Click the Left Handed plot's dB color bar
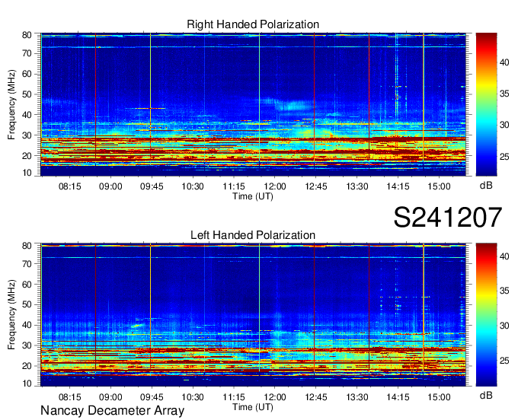Screen dimensions: 518x420 (x=486, y=315)
